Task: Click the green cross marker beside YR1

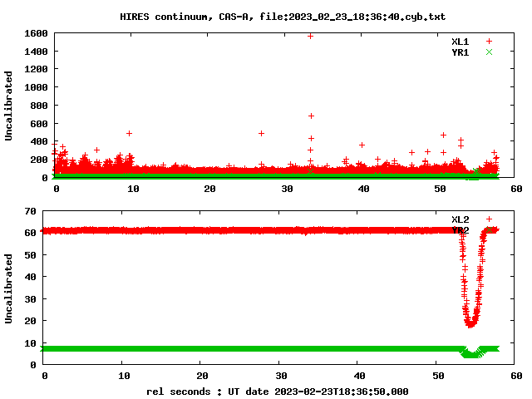Action: pos(489,52)
